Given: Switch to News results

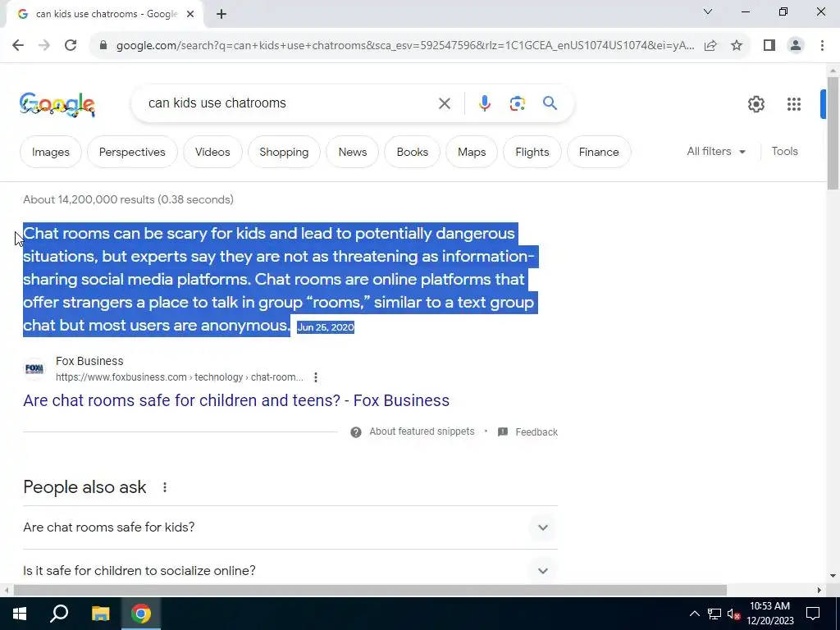Looking at the screenshot, I should (x=353, y=152).
